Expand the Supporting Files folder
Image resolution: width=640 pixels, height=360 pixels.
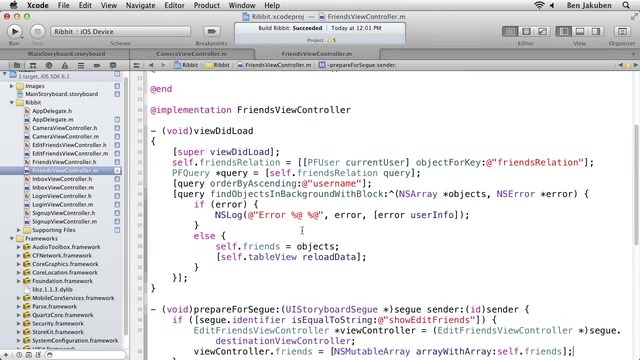pyautogui.click(x=18, y=230)
